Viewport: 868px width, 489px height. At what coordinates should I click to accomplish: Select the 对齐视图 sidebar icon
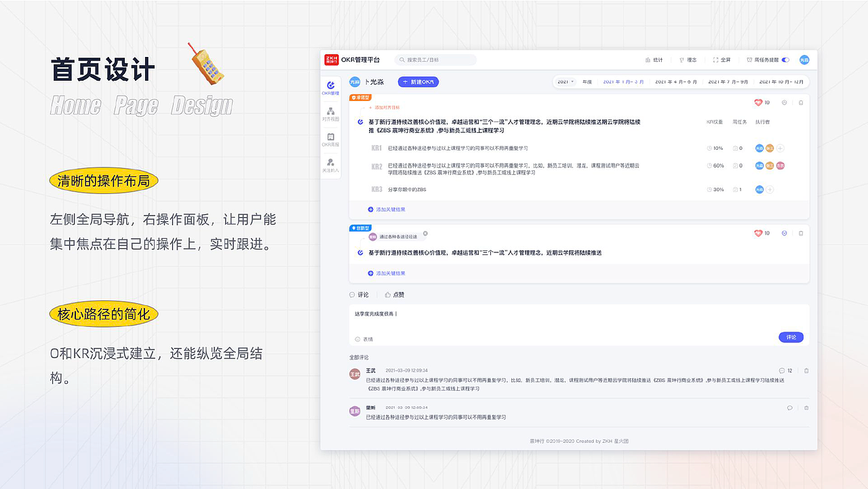pyautogui.click(x=330, y=114)
